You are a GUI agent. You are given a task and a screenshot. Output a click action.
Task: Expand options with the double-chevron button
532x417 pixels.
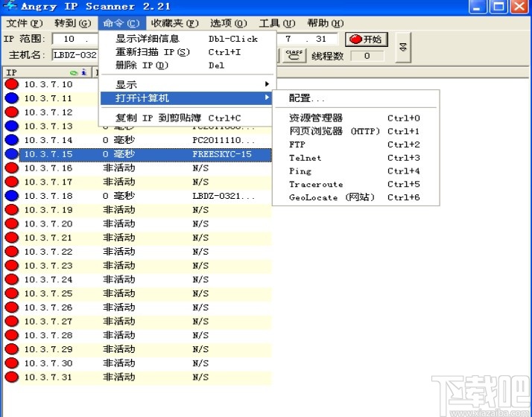click(403, 47)
